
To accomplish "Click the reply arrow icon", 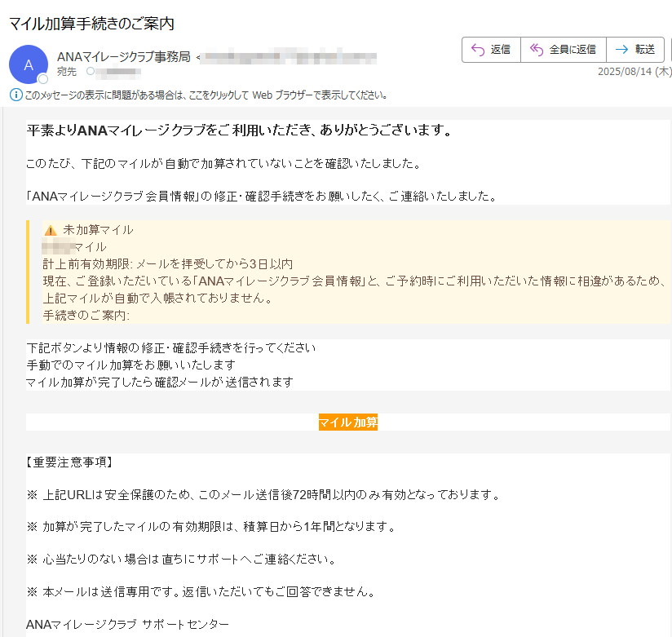I will 478,50.
